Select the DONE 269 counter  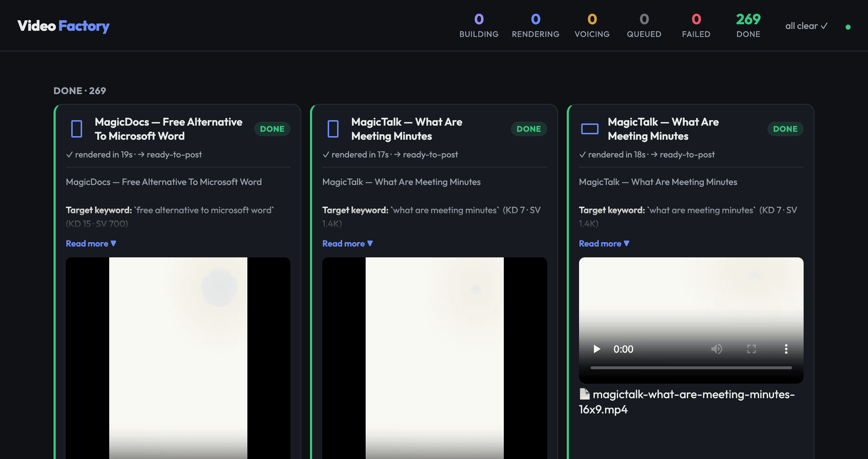[x=748, y=25]
